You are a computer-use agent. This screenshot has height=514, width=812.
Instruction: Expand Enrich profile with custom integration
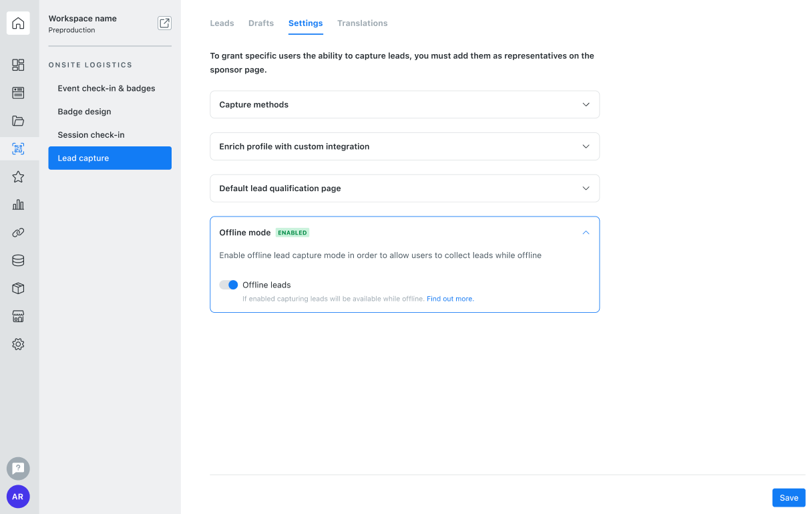(405, 146)
